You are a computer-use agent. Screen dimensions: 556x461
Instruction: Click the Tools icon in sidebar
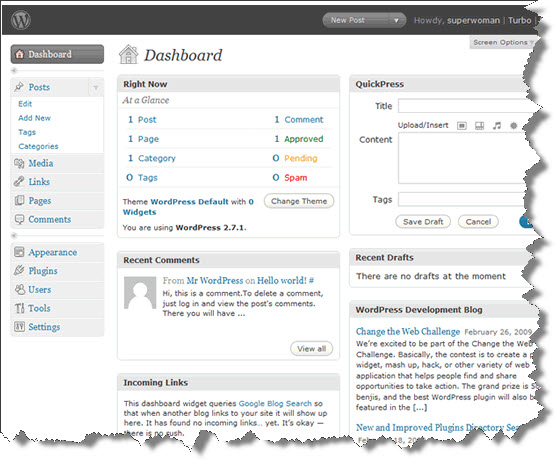(19, 308)
